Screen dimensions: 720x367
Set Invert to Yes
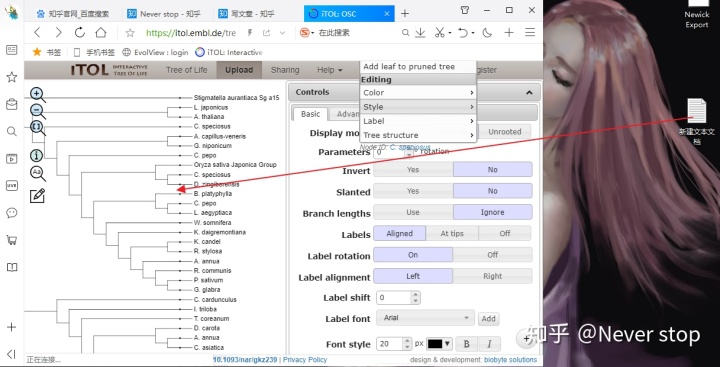click(413, 169)
